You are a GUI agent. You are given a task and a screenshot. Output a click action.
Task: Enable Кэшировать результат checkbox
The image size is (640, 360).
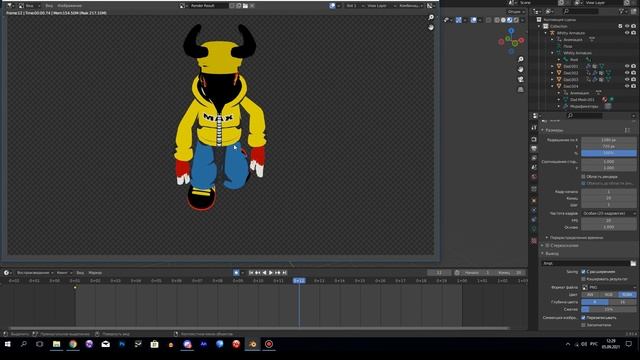(x=583, y=279)
